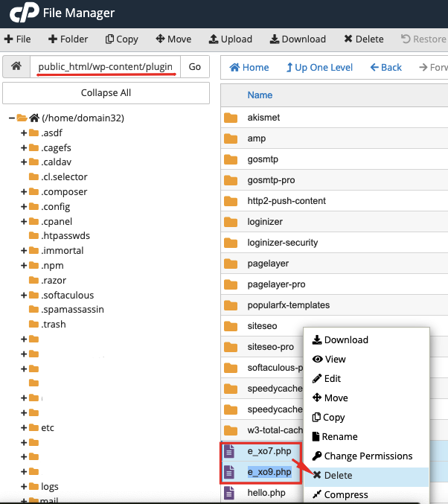Screen dimensions: 448x504
Task: Expand the .npm folder node
Action: [x=24, y=265]
